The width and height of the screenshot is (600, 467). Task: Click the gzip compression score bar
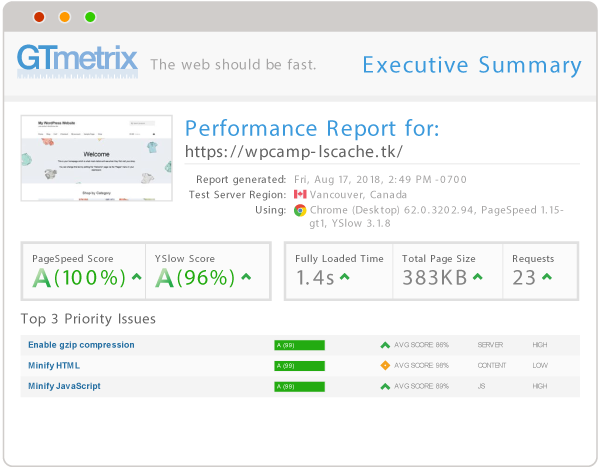[x=299, y=345]
